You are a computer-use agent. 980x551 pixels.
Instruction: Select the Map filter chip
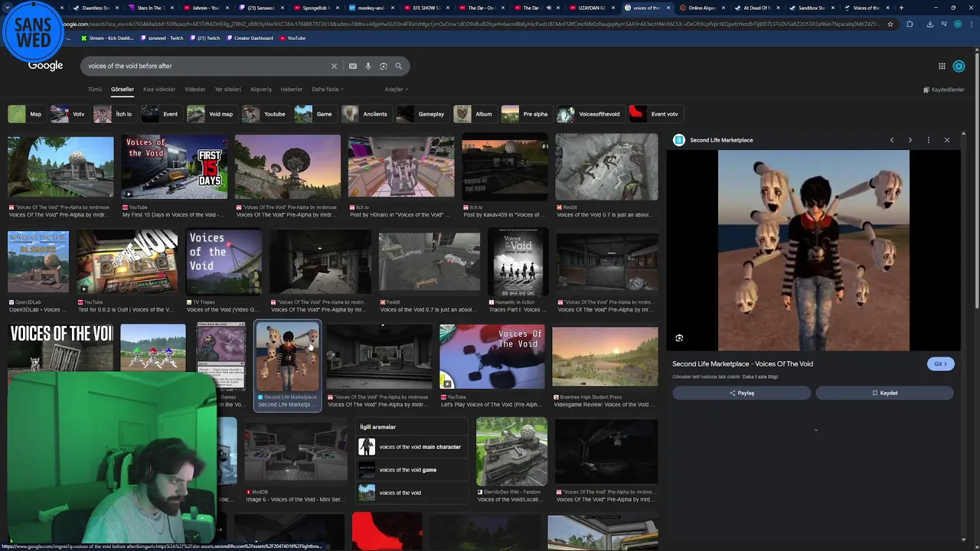(x=26, y=114)
